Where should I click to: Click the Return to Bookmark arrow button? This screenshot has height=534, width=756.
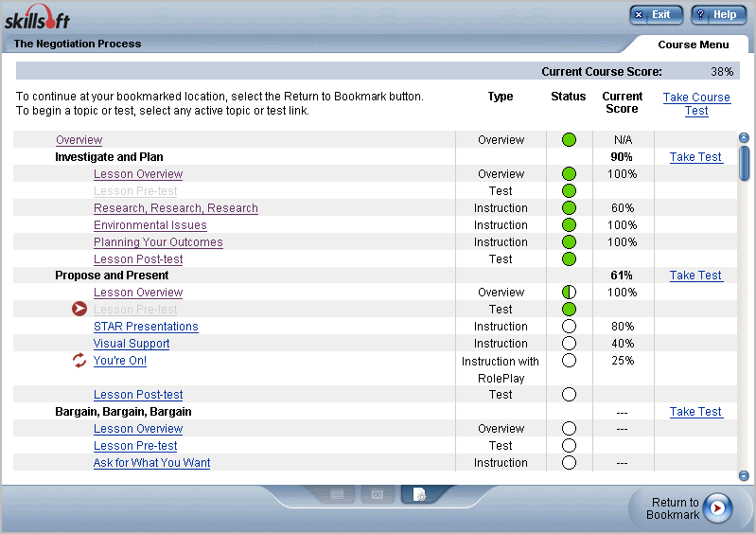click(717, 507)
